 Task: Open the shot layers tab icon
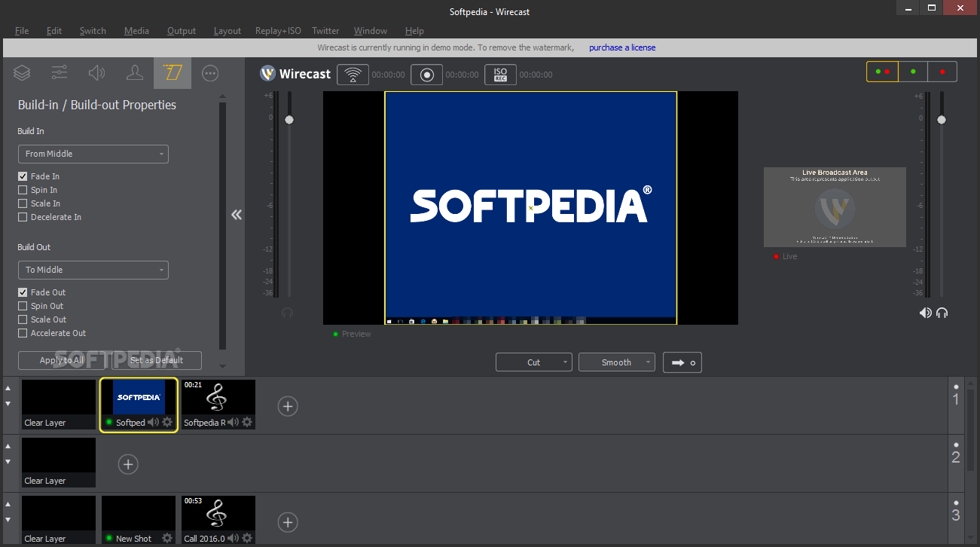(22, 73)
